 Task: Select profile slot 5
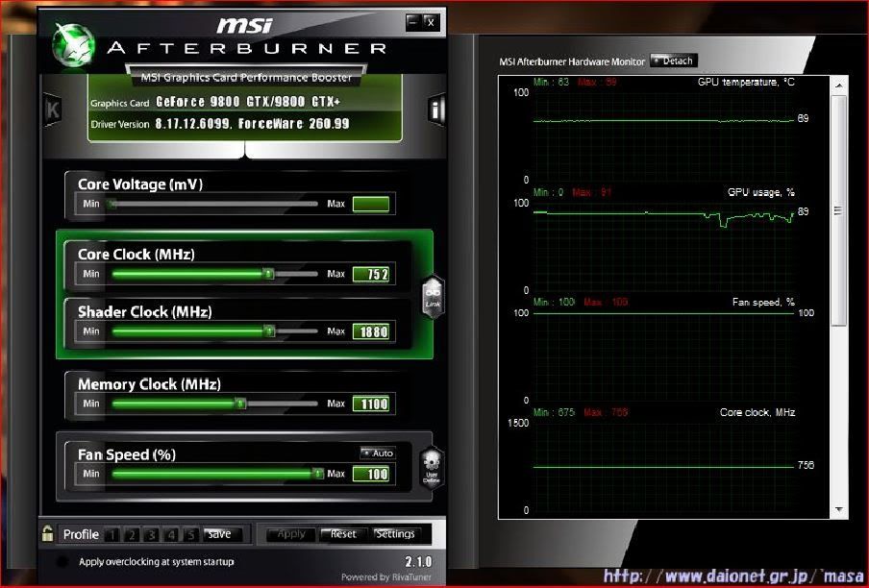[x=191, y=535]
